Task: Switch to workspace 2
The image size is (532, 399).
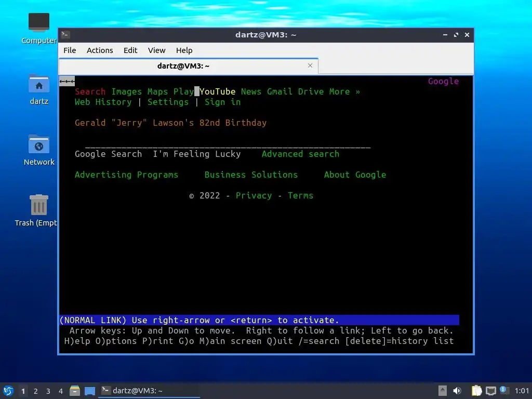Action: point(36,391)
